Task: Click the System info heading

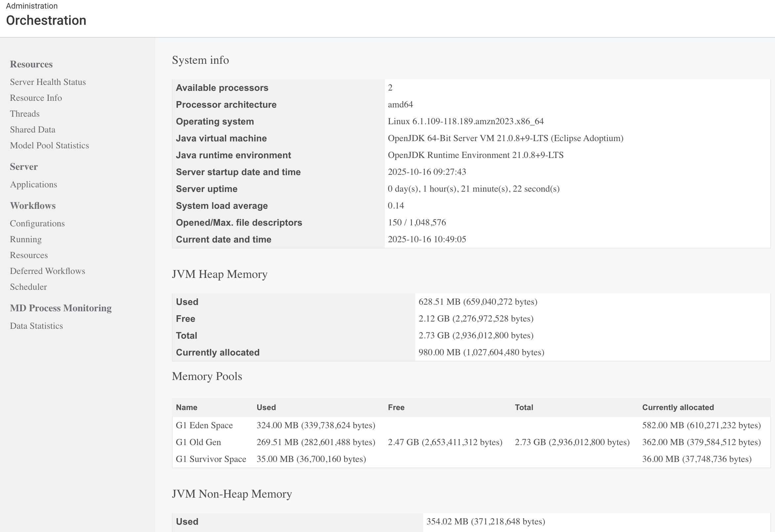Action: [x=200, y=60]
